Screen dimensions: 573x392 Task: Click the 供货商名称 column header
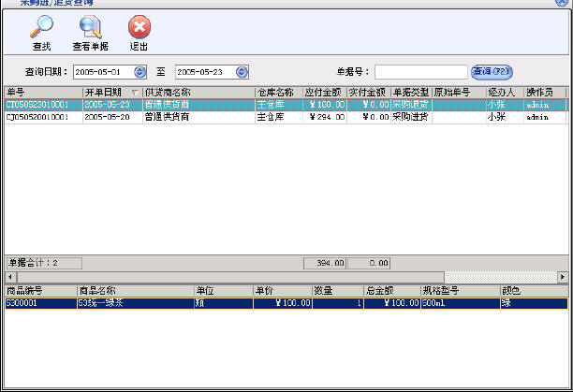[x=197, y=93]
